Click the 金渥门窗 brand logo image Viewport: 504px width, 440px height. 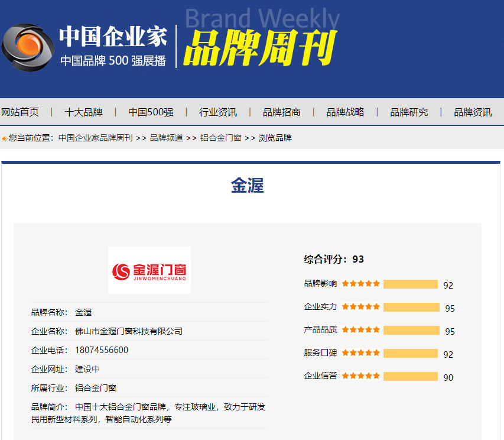click(x=149, y=270)
